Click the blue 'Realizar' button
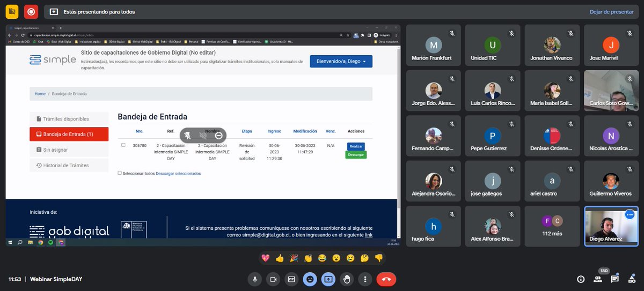Viewport: 644px width, 291px height. [x=356, y=146]
